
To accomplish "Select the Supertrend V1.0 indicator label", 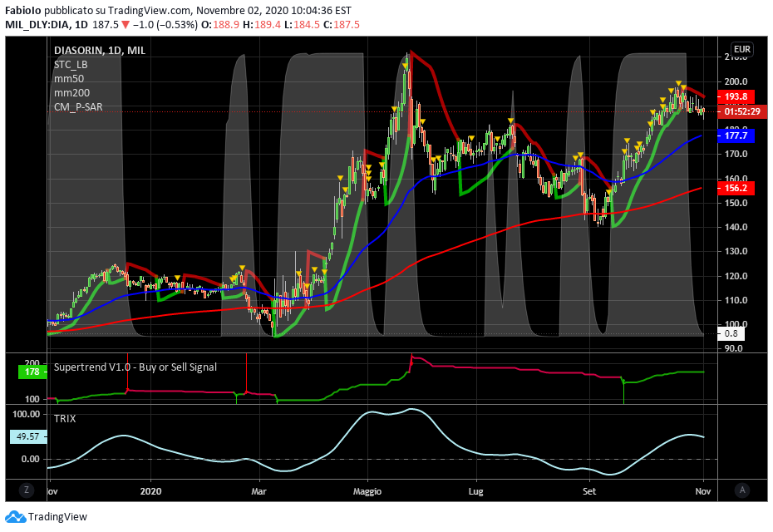I will pos(135,367).
